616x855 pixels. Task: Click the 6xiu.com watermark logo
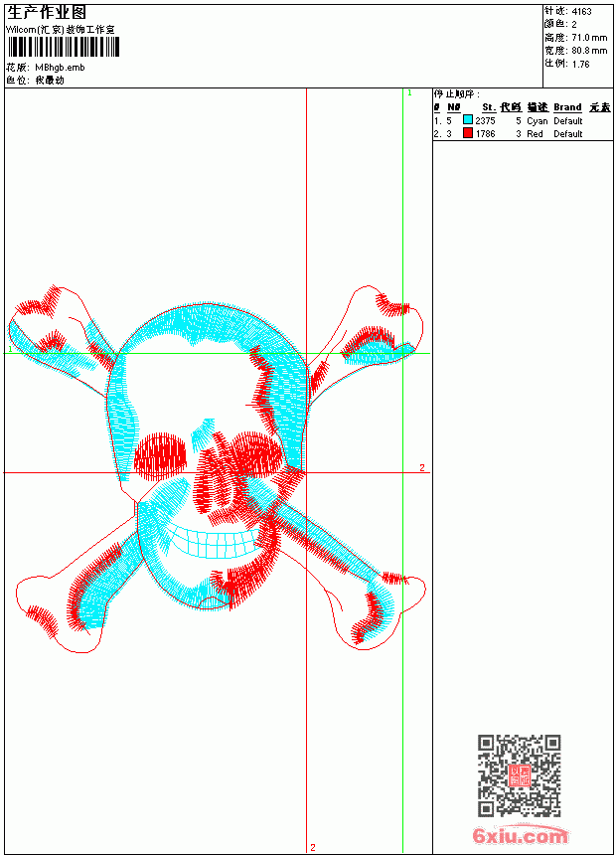tap(520, 835)
